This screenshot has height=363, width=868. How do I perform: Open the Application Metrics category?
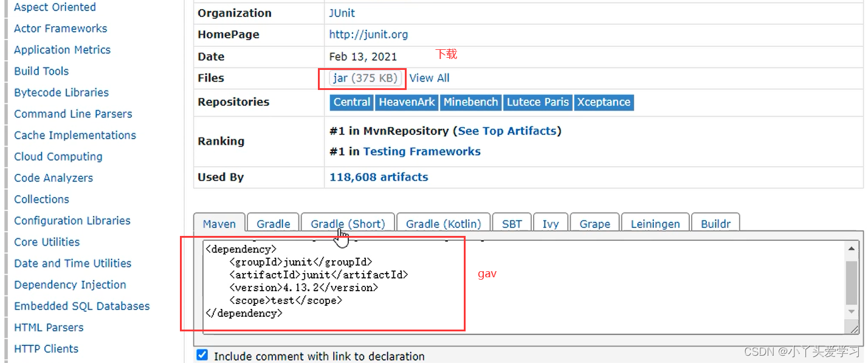[62, 50]
